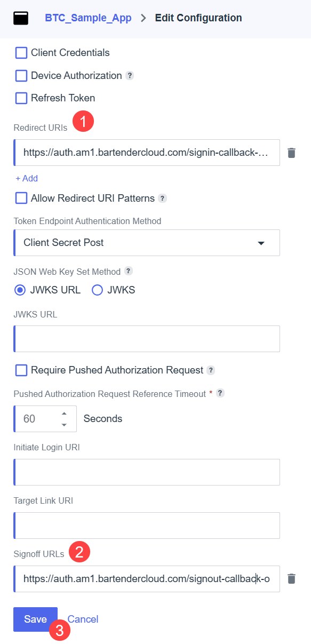Tick Require Pushed Authorization Request checkbox
The width and height of the screenshot is (311, 644).
pyautogui.click(x=21, y=370)
